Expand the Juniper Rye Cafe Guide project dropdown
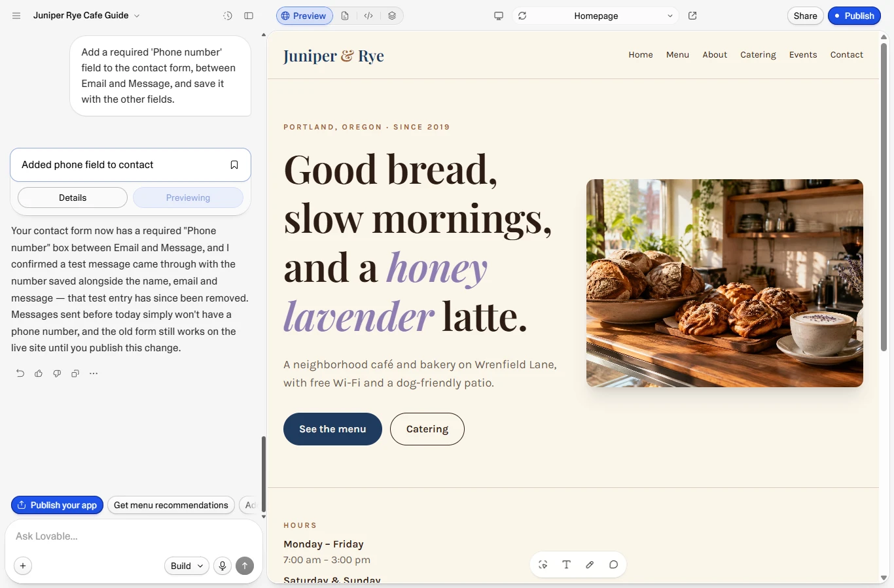The height and width of the screenshot is (588, 894). click(86, 16)
